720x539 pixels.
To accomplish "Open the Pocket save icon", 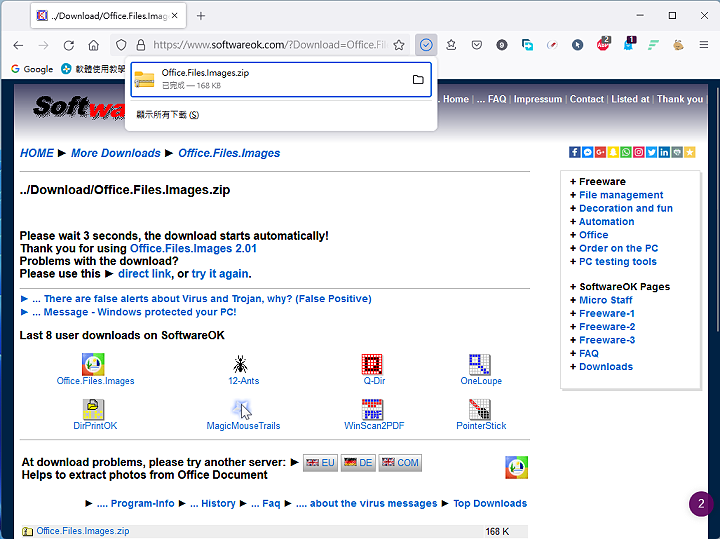I will click(x=477, y=45).
